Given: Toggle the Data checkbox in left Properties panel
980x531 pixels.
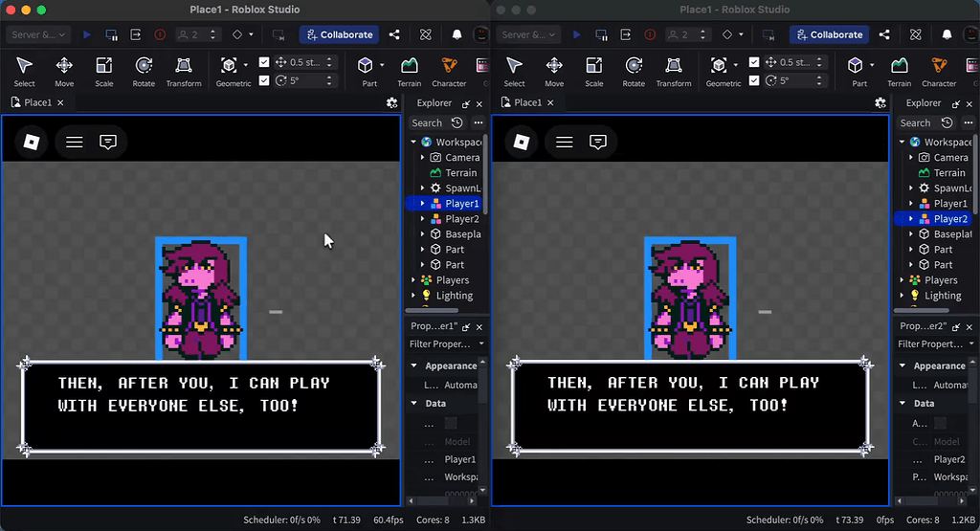Looking at the screenshot, I should click(x=451, y=424).
